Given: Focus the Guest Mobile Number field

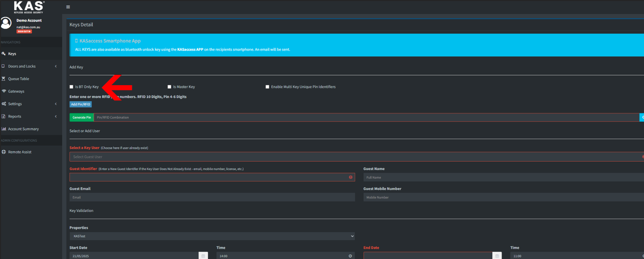Looking at the screenshot, I should click(504, 197).
